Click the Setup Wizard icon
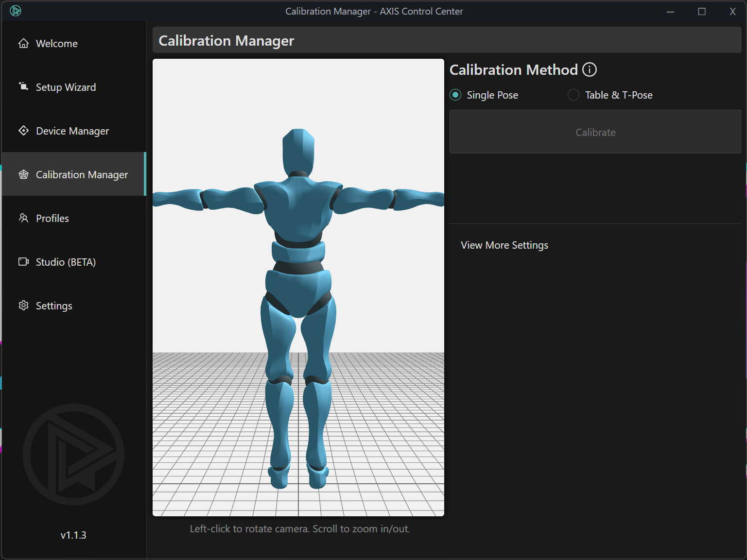The image size is (747, 560). [x=23, y=86]
